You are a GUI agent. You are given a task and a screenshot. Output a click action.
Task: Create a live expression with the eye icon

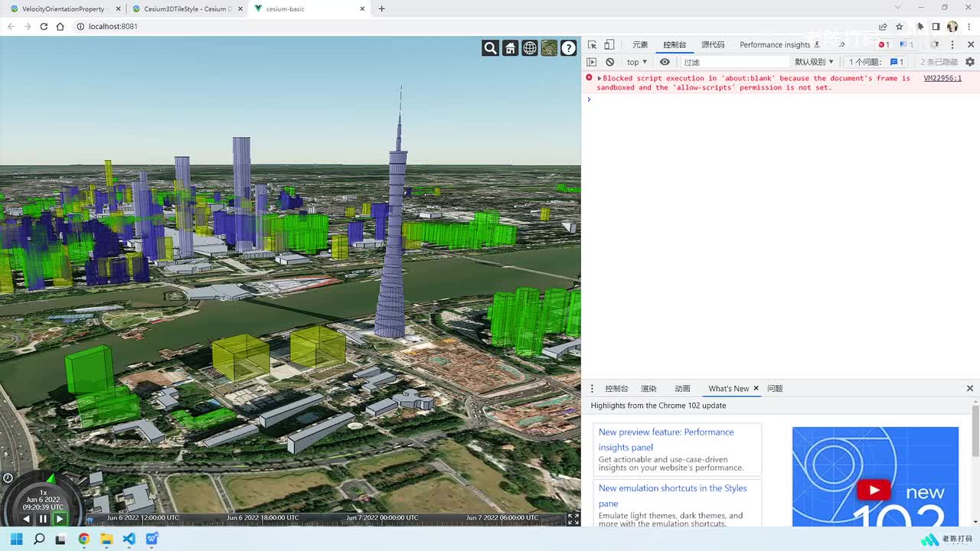tap(665, 62)
